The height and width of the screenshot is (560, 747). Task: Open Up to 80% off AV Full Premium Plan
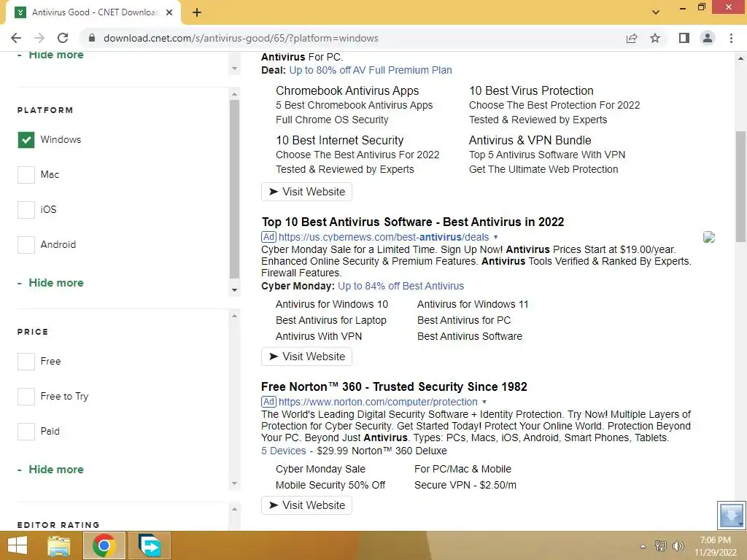click(x=371, y=70)
